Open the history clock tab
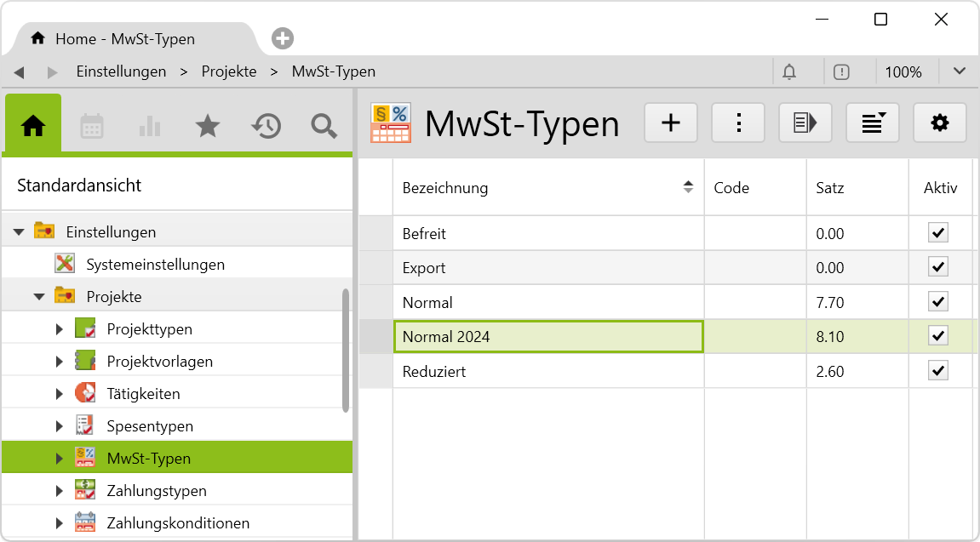This screenshot has height=542, width=980. tap(266, 126)
